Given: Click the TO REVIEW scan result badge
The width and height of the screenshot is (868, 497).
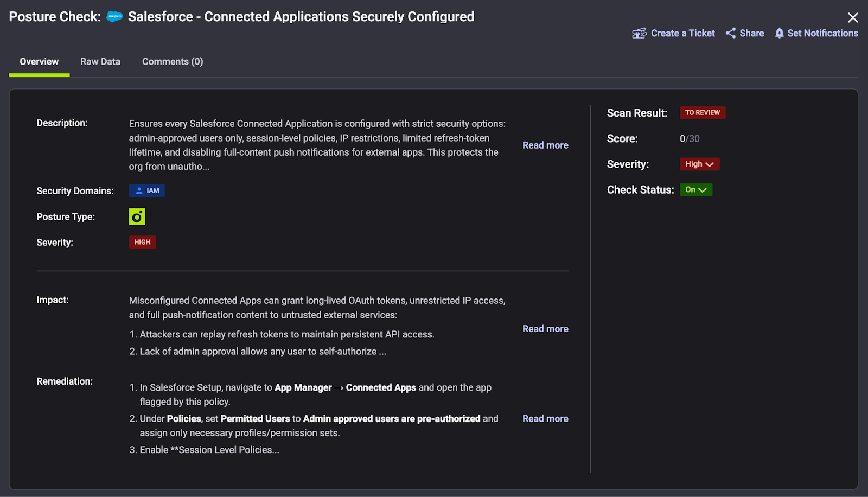Looking at the screenshot, I should 703,112.
